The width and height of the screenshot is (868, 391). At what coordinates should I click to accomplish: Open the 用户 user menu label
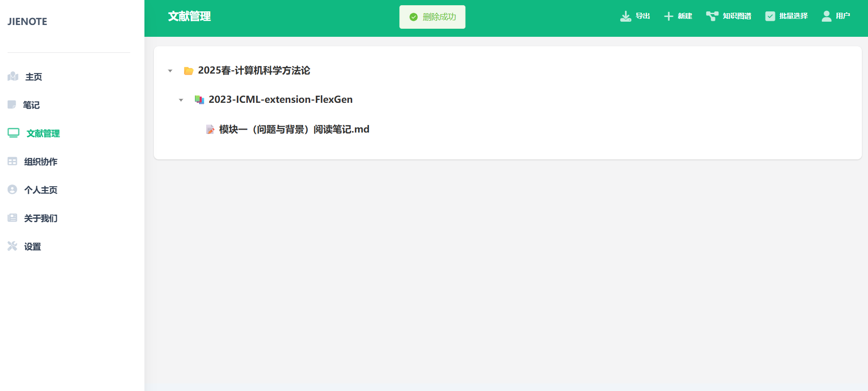point(843,16)
